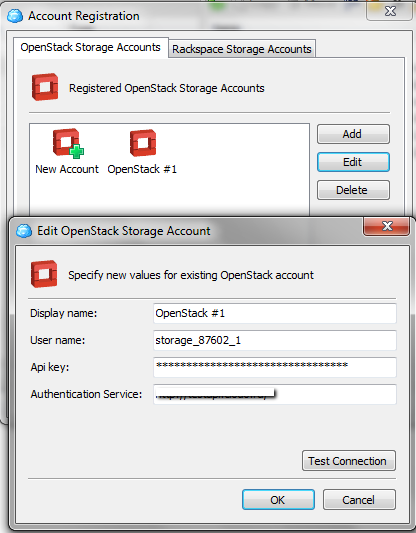Image resolution: width=416 pixels, height=533 pixels.
Task: Click 'Registered OpenStack Storage Accounts' heading
Action: [167, 88]
